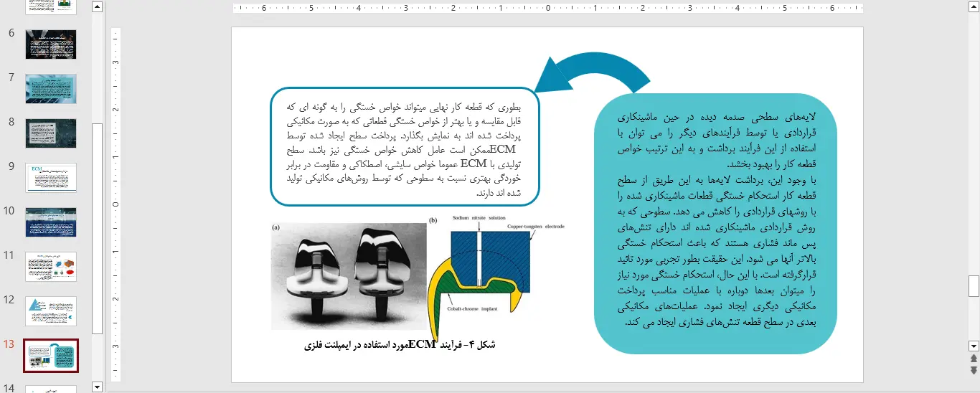Jump to slide 12 thumbnail
980x393 pixels.
[x=51, y=311]
